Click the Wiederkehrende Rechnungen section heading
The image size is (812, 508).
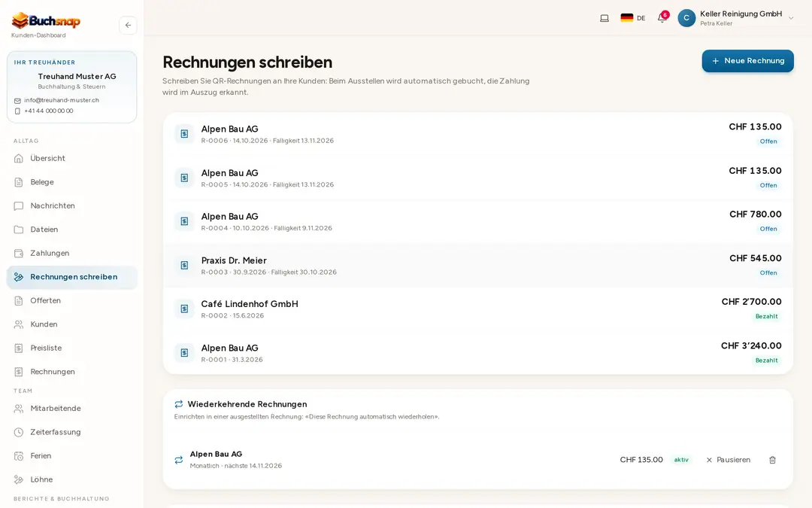[x=247, y=404]
